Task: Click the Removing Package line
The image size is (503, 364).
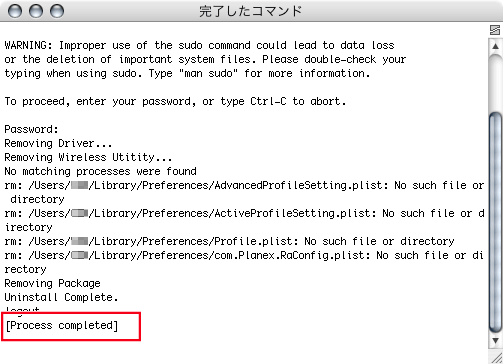Action: pyautogui.click(x=52, y=283)
